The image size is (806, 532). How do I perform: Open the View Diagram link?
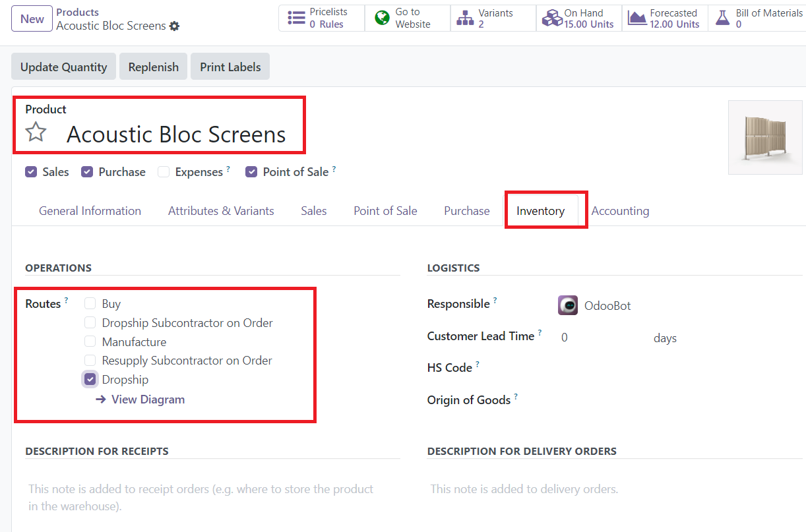point(148,399)
